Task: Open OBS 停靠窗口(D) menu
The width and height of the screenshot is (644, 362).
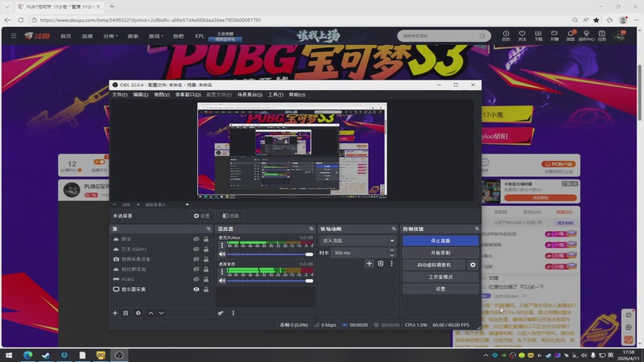Action: point(188,95)
